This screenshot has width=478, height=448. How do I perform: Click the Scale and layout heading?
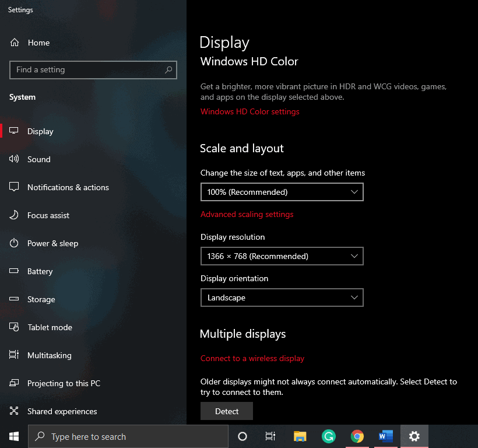tap(242, 149)
